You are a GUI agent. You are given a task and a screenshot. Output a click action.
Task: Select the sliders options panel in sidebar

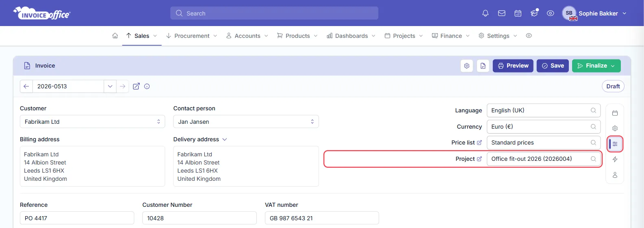coord(615,144)
